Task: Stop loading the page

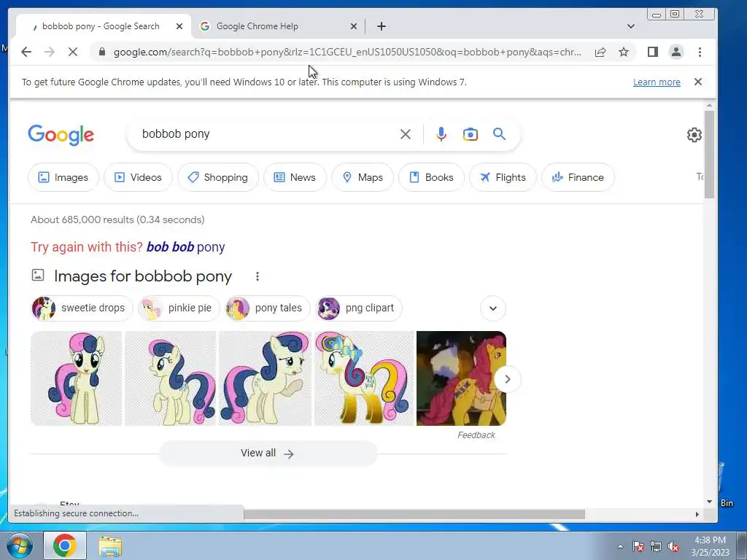Action: 72,52
